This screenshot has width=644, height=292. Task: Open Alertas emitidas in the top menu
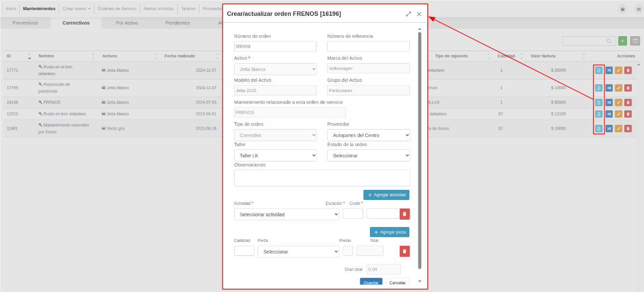pos(158,9)
